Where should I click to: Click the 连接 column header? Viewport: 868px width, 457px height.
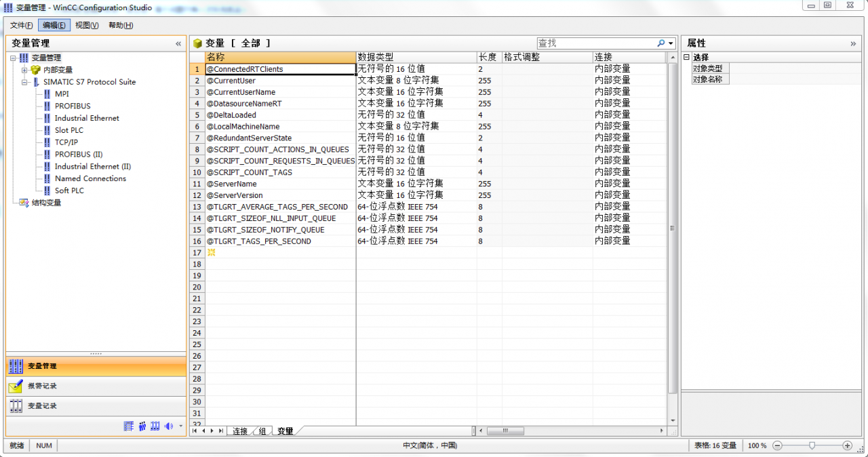click(x=630, y=57)
